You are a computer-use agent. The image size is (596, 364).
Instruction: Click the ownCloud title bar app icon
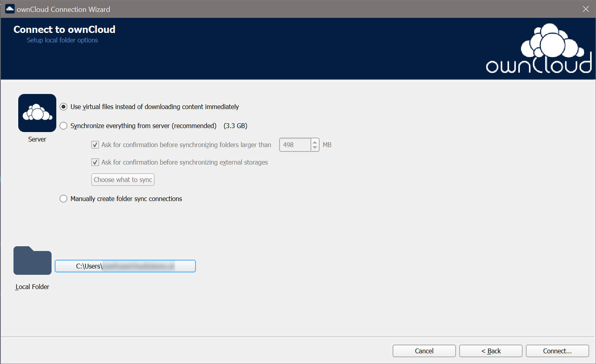[x=10, y=9]
